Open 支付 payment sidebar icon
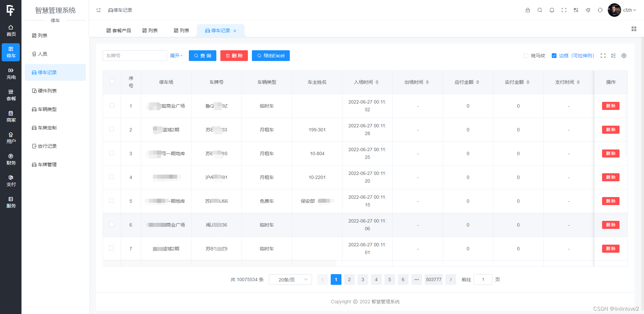The width and height of the screenshot is (644, 314). pos(11,181)
